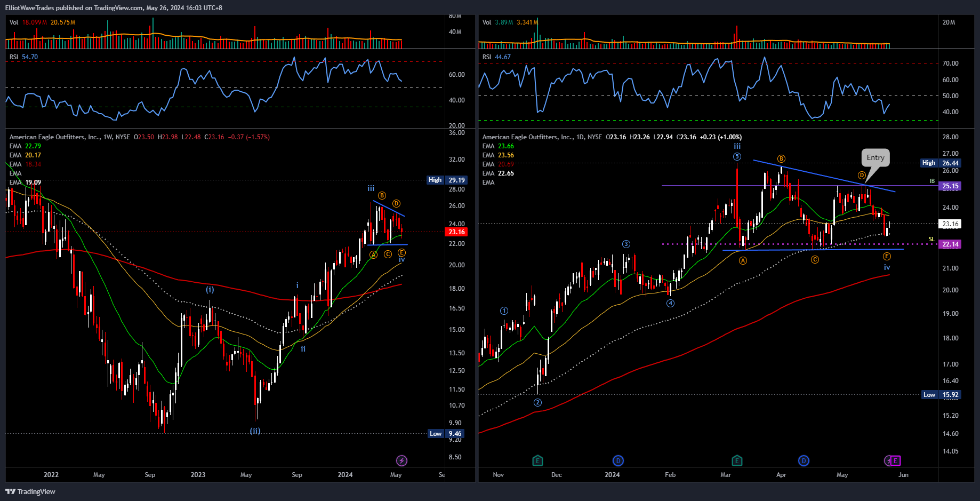The image size is (980, 501).
Task: Click the 2023 date label on the weekly time axis
Action: click(x=198, y=475)
